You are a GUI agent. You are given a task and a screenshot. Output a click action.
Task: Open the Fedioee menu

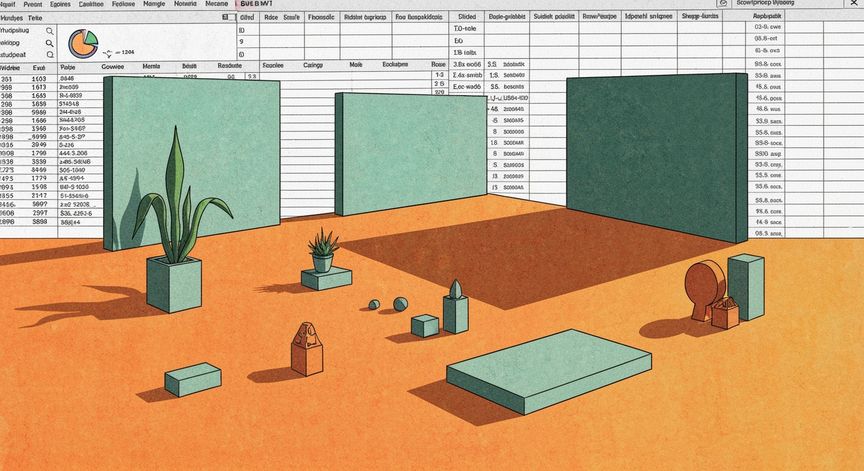123,4
